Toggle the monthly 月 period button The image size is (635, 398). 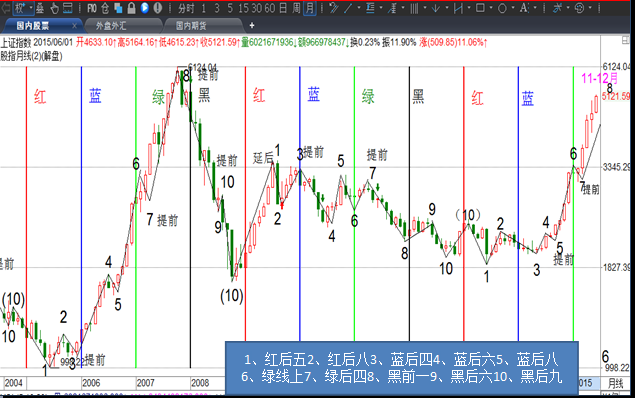click(x=310, y=8)
